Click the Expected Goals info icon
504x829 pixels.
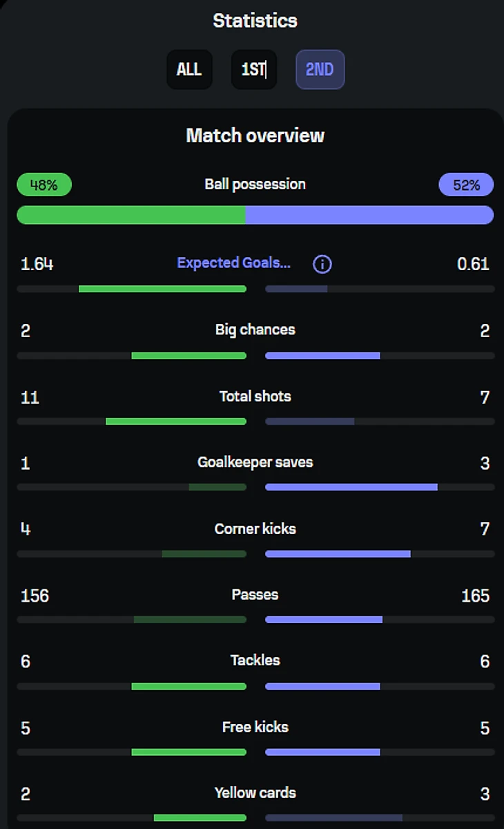(x=322, y=264)
